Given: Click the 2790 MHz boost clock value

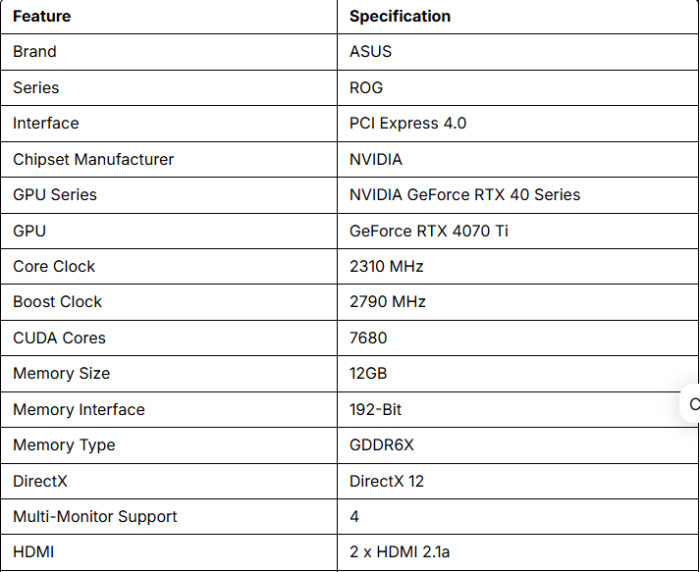Looking at the screenshot, I should (388, 302).
